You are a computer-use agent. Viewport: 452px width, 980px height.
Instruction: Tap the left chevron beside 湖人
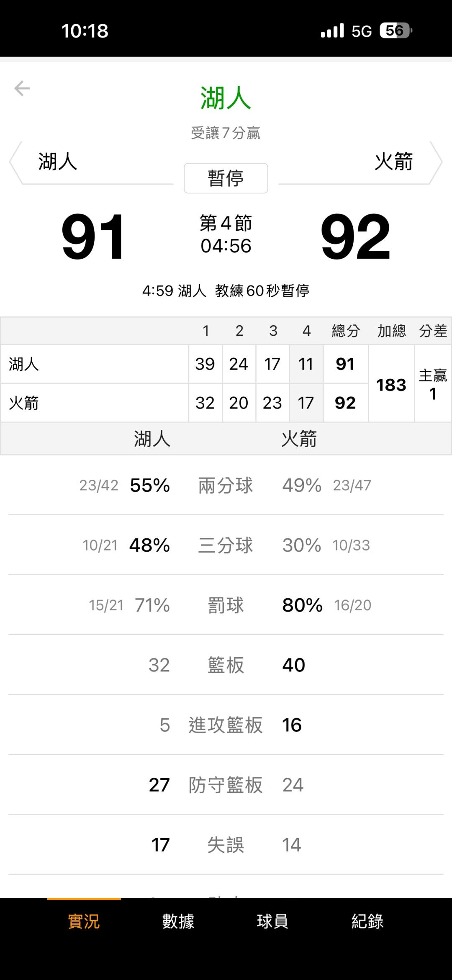pyautogui.click(x=15, y=162)
